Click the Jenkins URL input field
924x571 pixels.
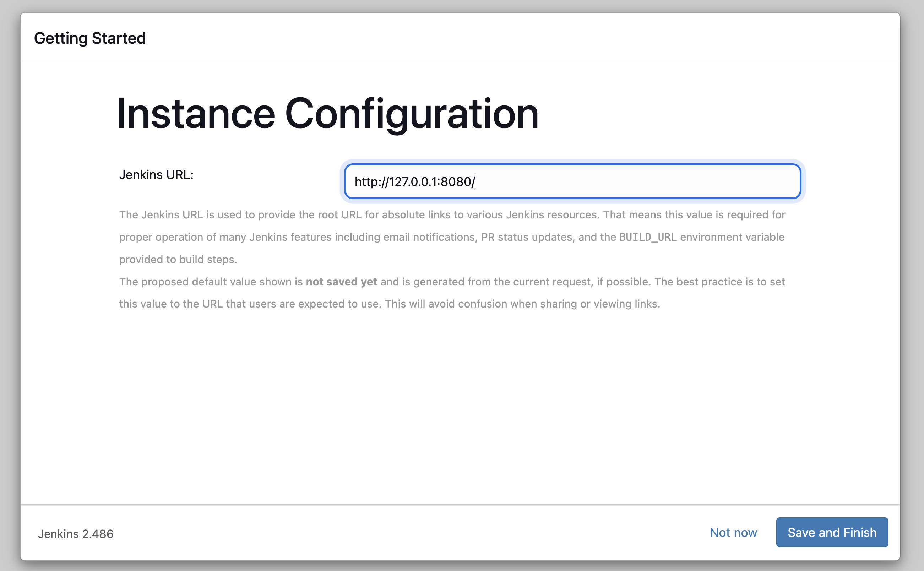tap(572, 181)
